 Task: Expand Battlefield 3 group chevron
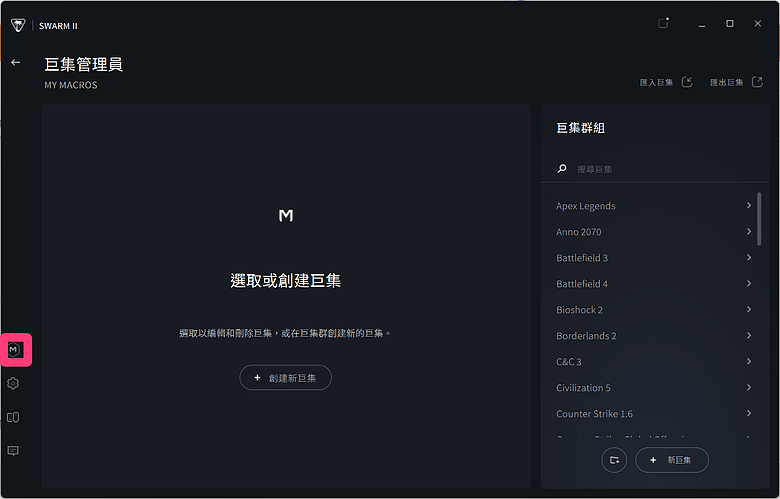click(x=749, y=257)
